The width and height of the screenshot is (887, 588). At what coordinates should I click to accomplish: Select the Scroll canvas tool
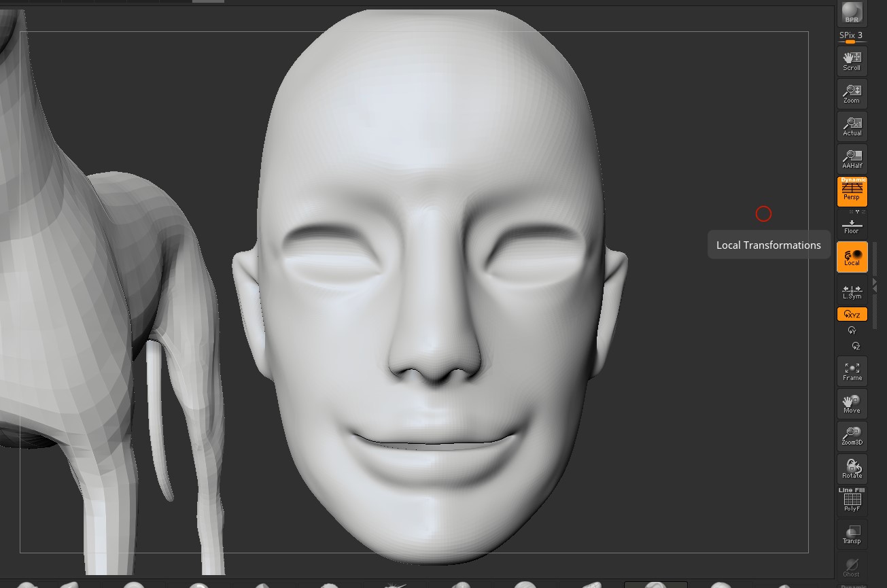852,61
